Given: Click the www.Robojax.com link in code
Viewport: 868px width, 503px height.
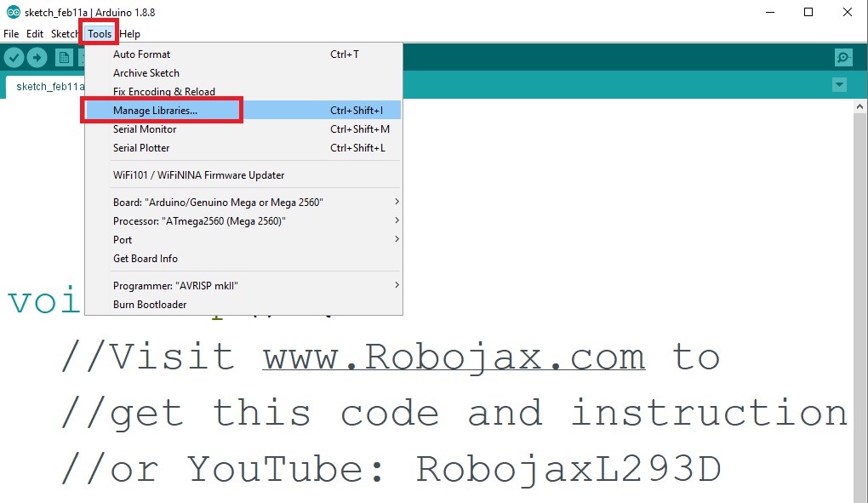Looking at the screenshot, I should tap(454, 357).
